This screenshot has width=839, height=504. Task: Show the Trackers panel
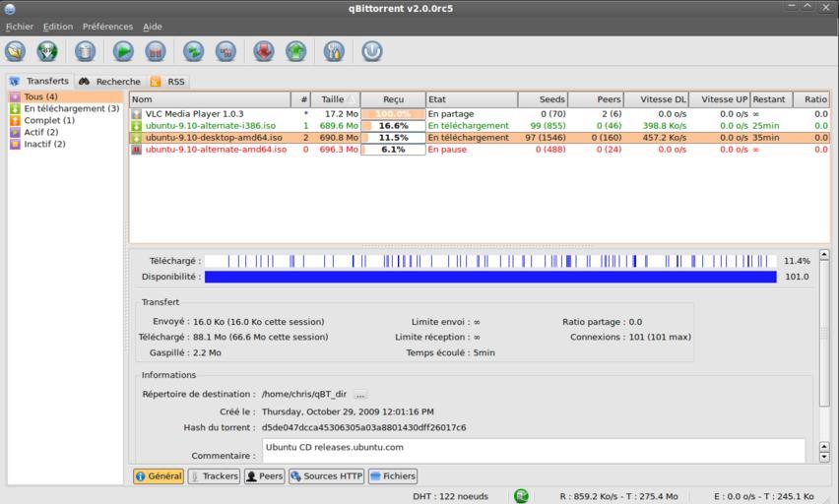(x=214, y=476)
